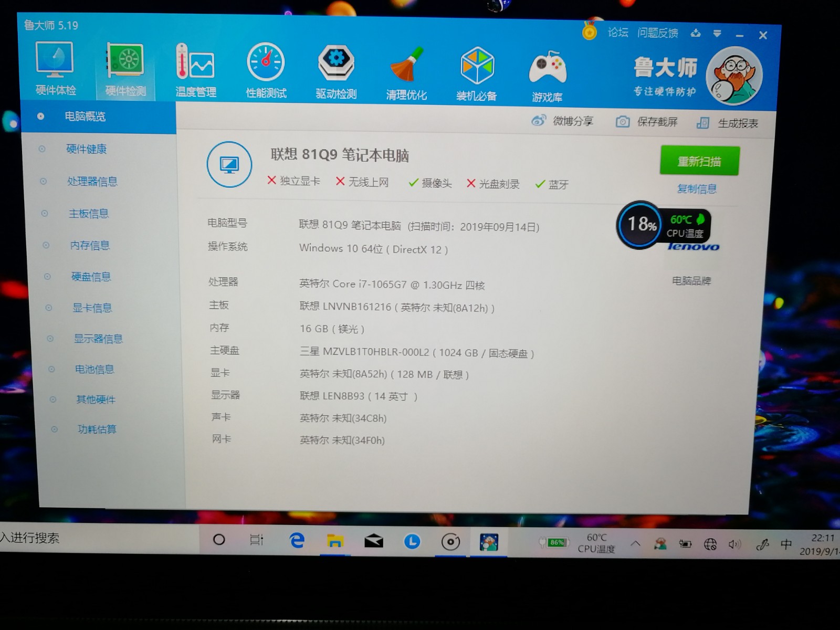Screen dimensions: 840x630
Task: Share via 微博分享
Action: click(562, 121)
